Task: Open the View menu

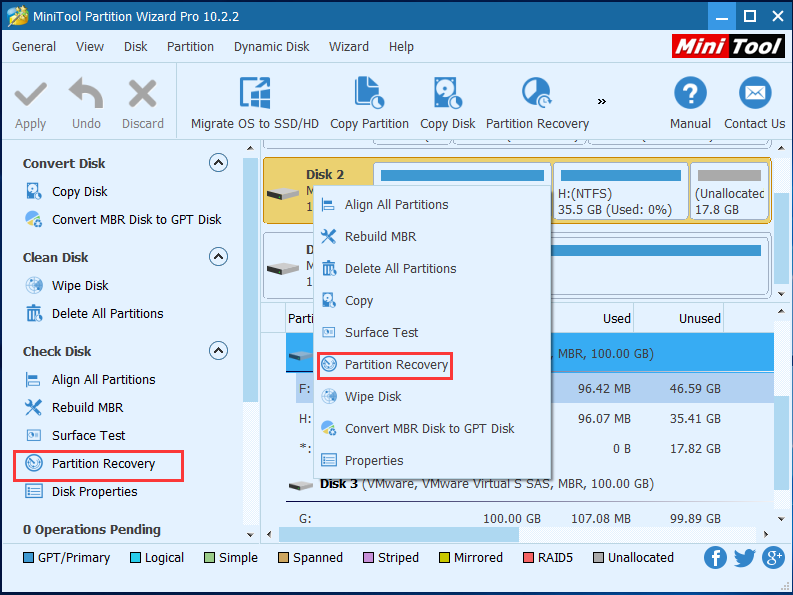Action: (x=90, y=47)
